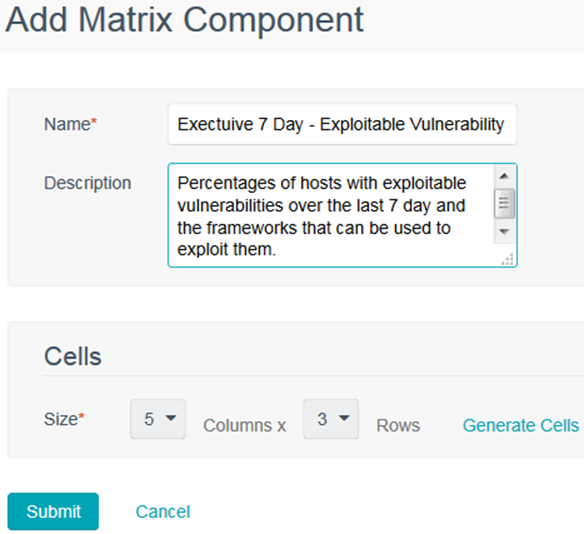This screenshot has width=584, height=534.
Task: Submit the matrix component form
Action: click(x=53, y=511)
